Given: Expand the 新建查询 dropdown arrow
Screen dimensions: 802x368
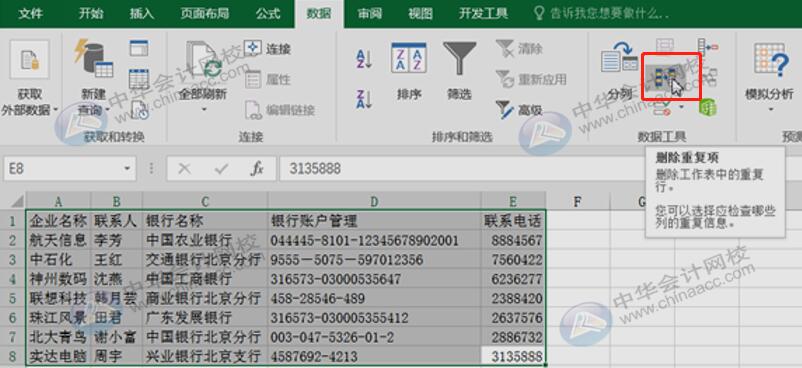Looking at the screenshot, I should pos(107,110).
